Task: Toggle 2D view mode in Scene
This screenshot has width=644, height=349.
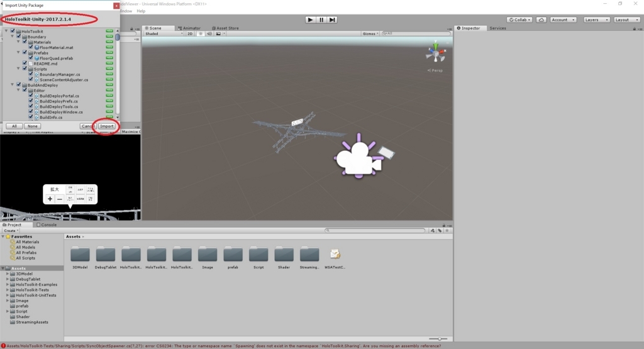Action: pos(190,34)
